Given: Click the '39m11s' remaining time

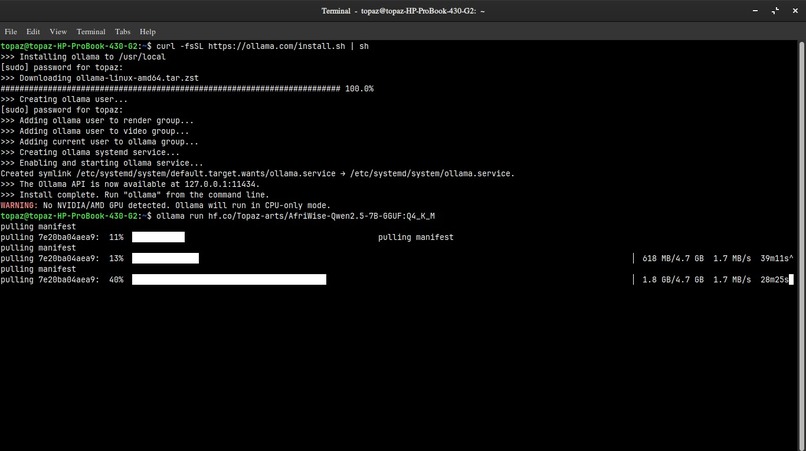Looking at the screenshot, I should pyautogui.click(x=775, y=258).
